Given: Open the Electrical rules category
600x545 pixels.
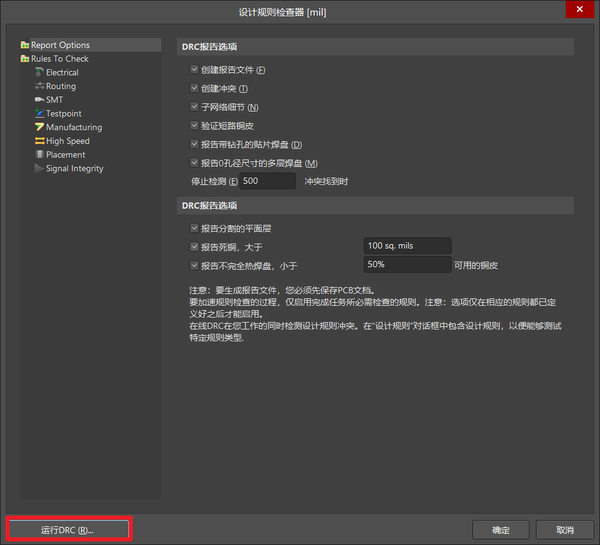Looking at the screenshot, I should (x=62, y=72).
